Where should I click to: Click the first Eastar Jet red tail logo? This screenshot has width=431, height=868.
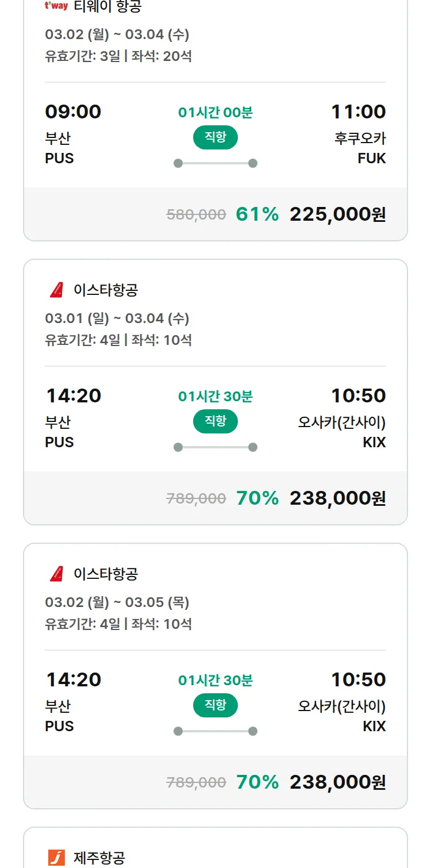[56, 290]
